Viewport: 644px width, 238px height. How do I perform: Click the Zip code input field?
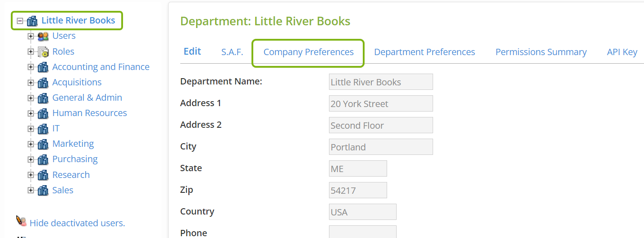pyautogui.click(x=358, y=190)
